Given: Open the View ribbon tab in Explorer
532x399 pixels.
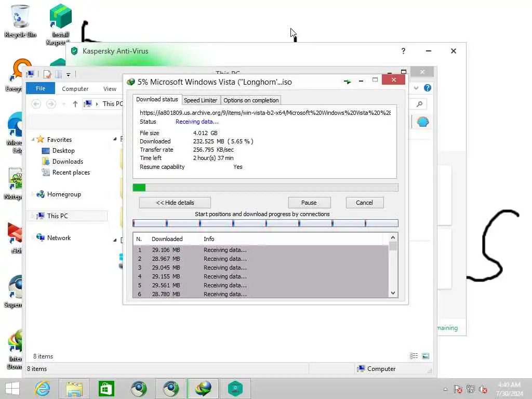Looking at the screenshot, I should click(110, 88).
